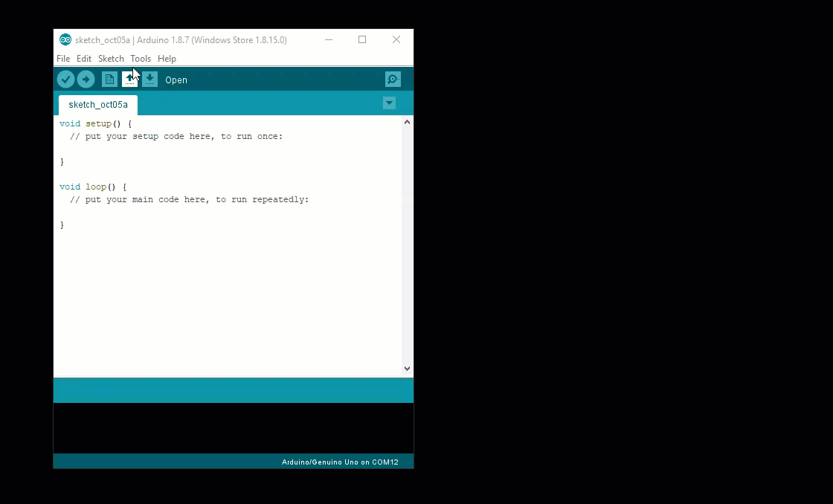The image size is (833, 504).
Task: Open the tab options dropdown arrow
Action: [x=389, y=103]
